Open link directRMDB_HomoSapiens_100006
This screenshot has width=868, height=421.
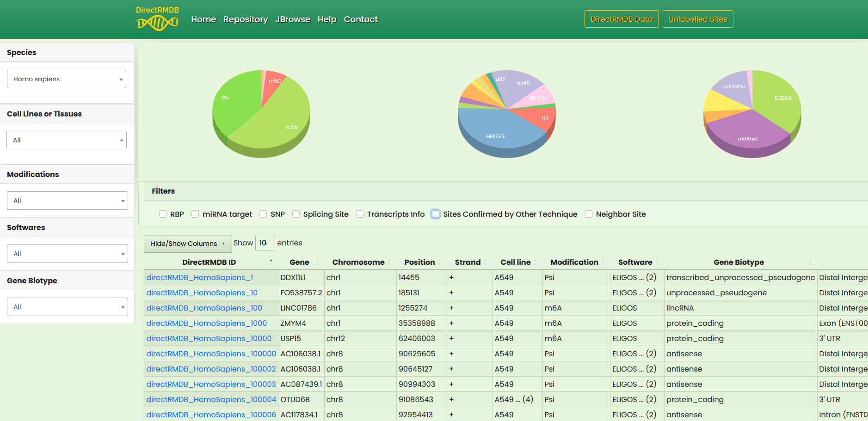click(x=211, y=415)
